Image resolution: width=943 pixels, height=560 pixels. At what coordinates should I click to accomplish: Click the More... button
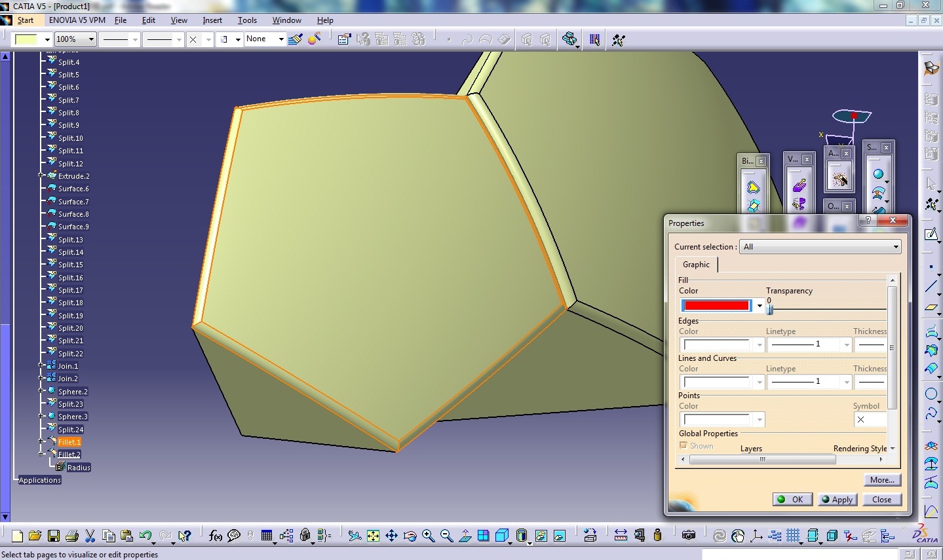[882, 480]
